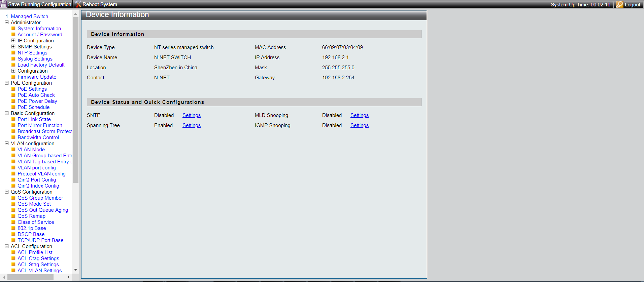The image size is (644, 282).
Task: Click the Save Running Configuration floppy icon
Action: click(x=4, y=4)
